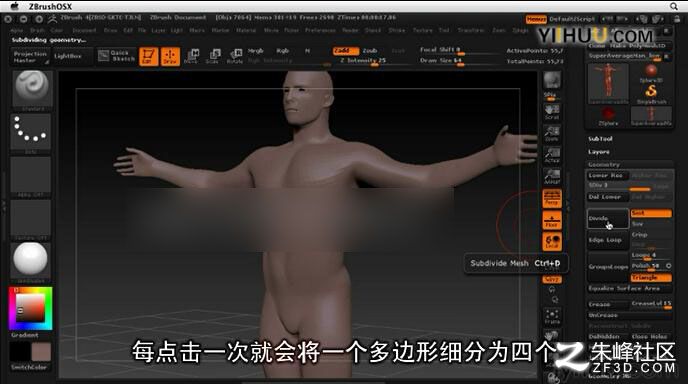Open the Transform menu
This screenshot has width=688, height=384.
pyautogui.click(x=471, y=30)
